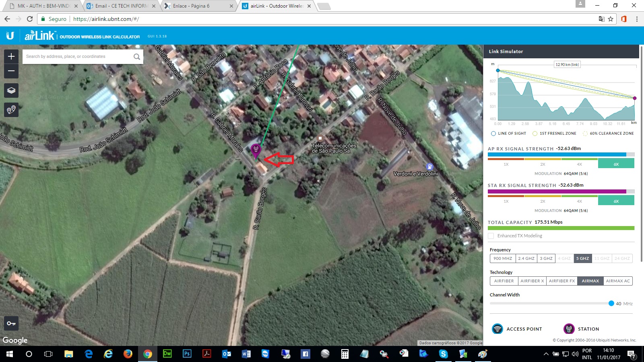The image size is (644, 362).
Task: Select the 3 GHZ frequency
Action: click(546, 259)
